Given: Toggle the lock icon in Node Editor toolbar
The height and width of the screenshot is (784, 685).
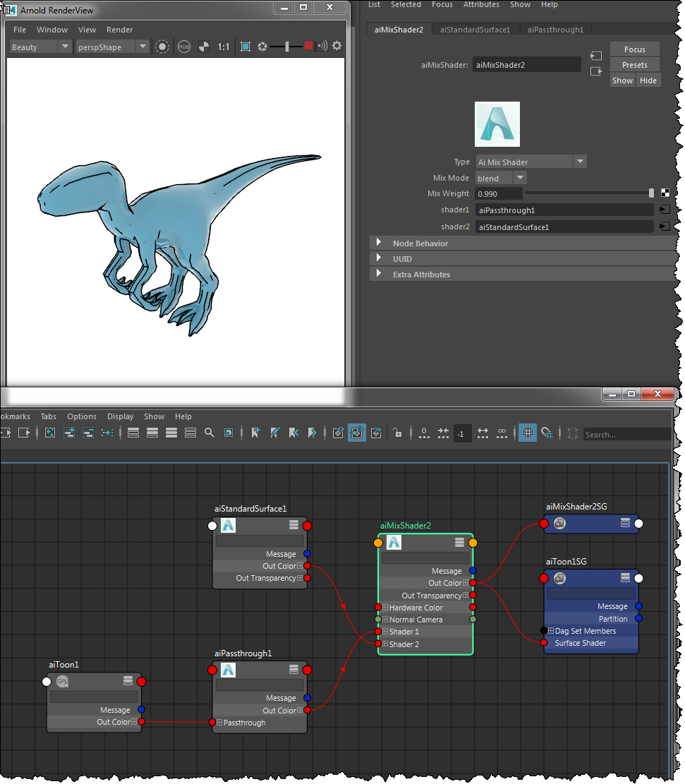Looking at the screenshot, I should (x=399, y=433).
